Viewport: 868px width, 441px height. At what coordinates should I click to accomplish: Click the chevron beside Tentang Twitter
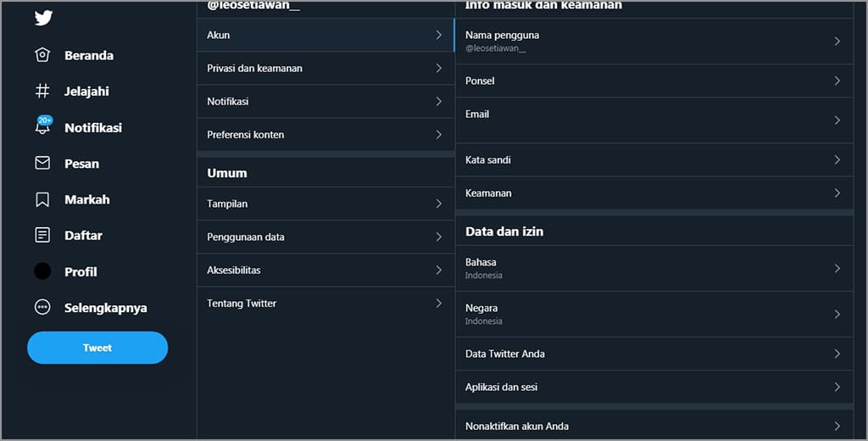(438, 304)
